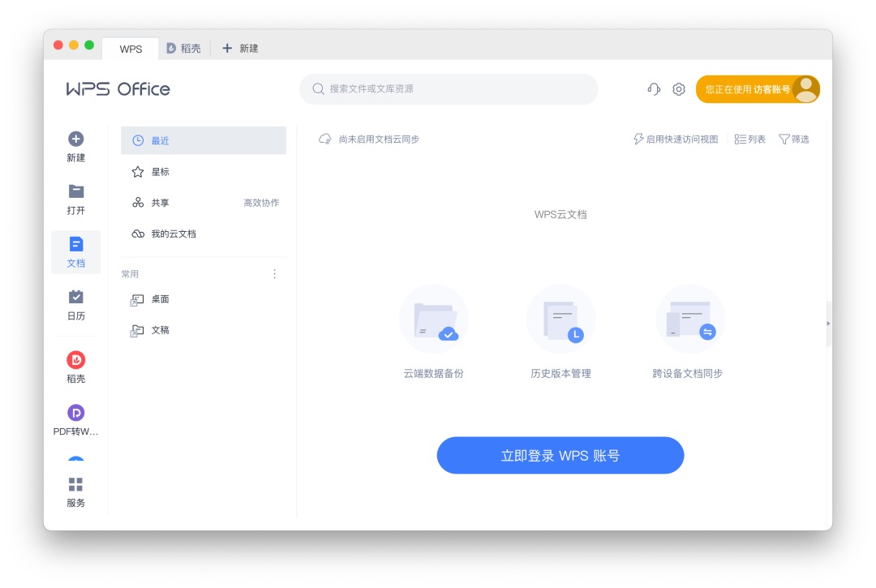Click the partially hidden blue sidebar icon
Image resolution: width=876 pixels, height=588 pixels.
[x=76, y=459]
